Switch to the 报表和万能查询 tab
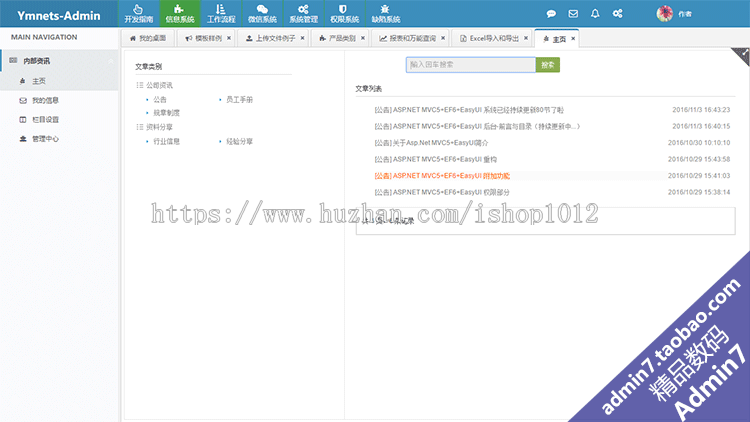This screenshot has width=750, height=422. coord(408,38)
